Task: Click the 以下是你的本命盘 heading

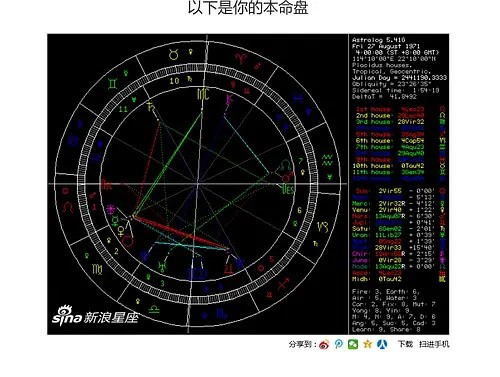Action: pyautogui.click(x=248, y=8)
